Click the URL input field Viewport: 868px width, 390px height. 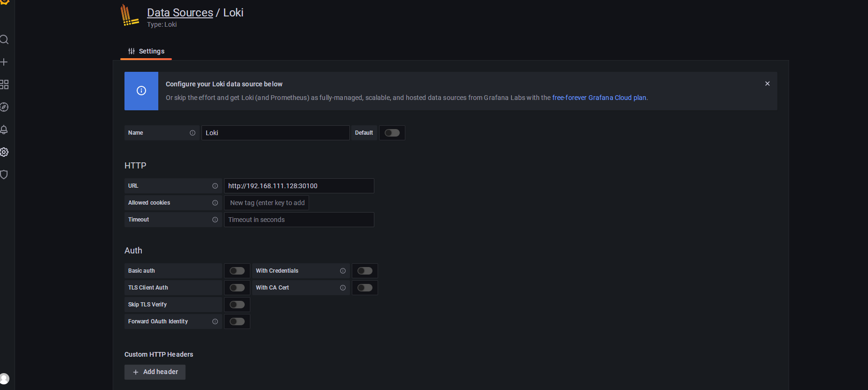[x=299, y=186]
